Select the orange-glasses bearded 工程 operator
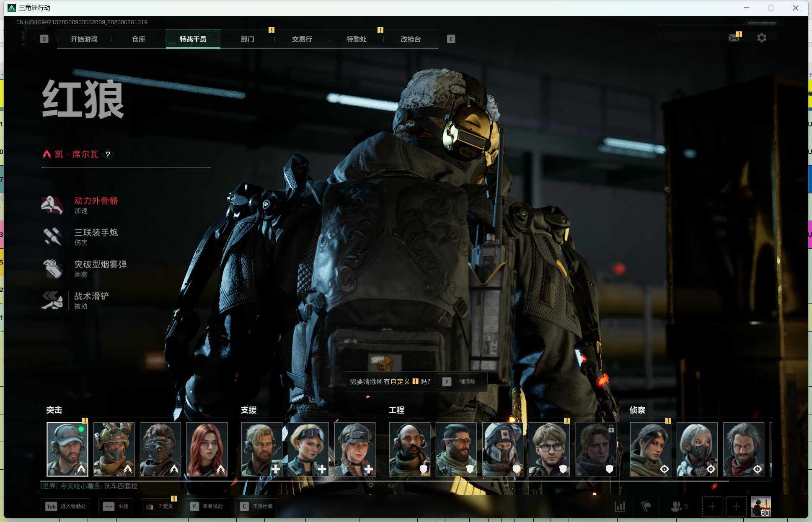 point(456,449)
